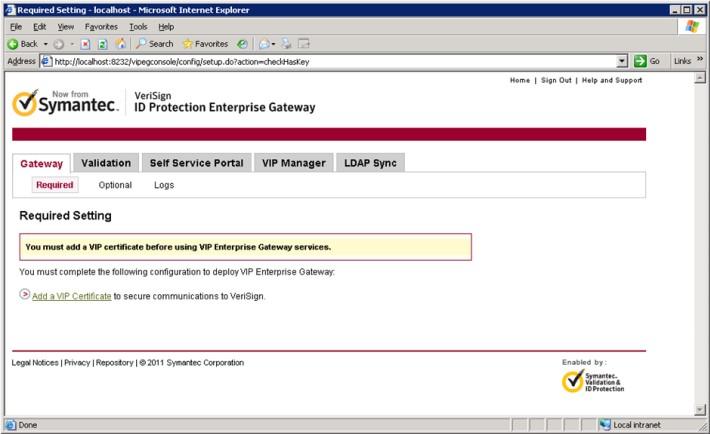Click the 'Required Setting' heading text
The image size is (710, 434).
coord(65,216)
